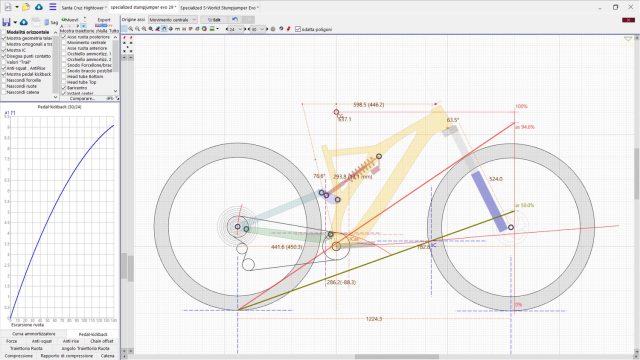Click the first magnifier zoom icon
Screen dimensions: 640x360
click(131, 29)
